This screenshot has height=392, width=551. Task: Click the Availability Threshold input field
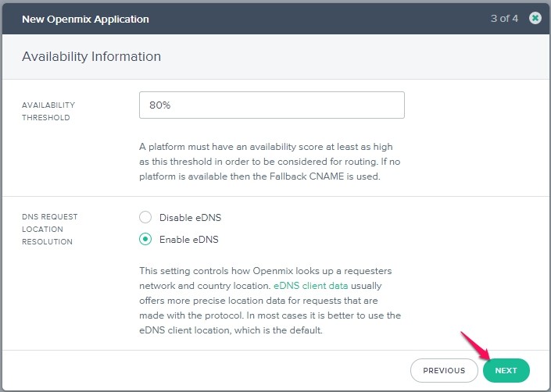271,105
